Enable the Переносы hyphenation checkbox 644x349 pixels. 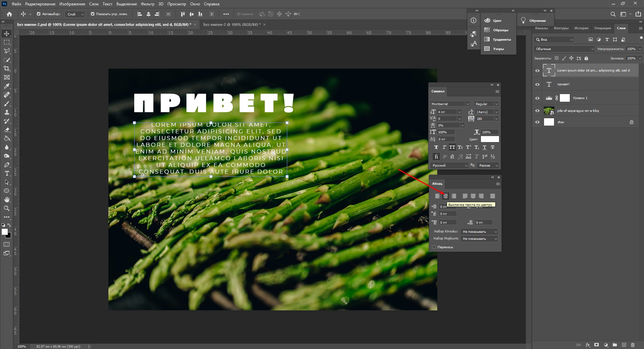pos(434,247)
